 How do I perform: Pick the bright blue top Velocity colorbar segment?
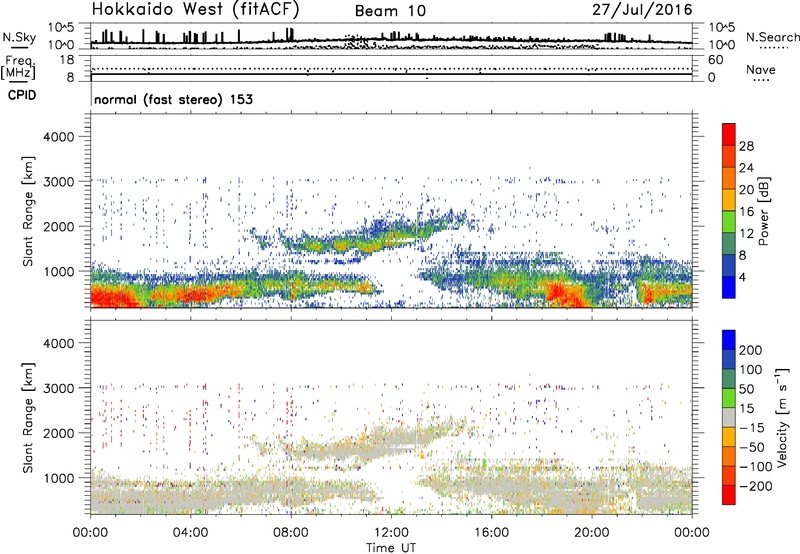tap(729, 340)
